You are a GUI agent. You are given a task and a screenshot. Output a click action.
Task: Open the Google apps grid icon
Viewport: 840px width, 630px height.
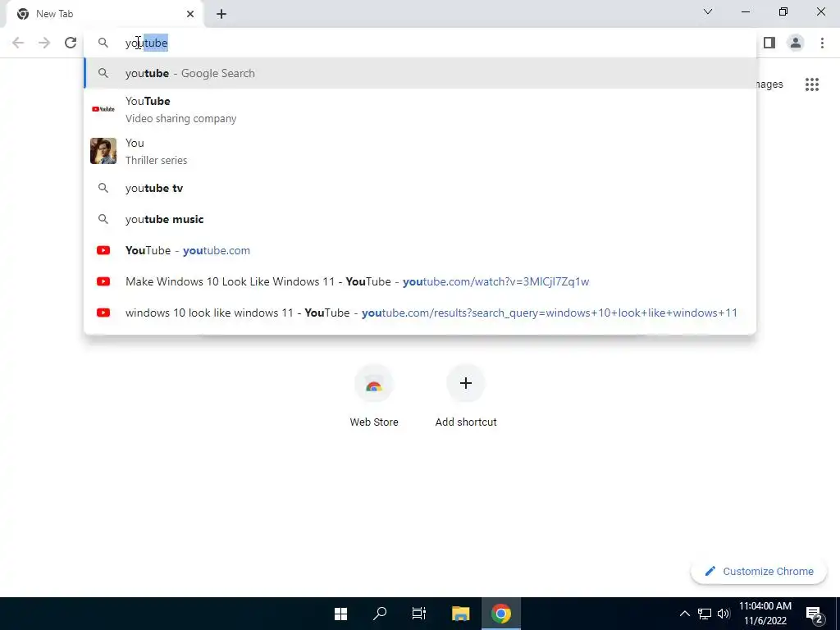tap(811, 84)
